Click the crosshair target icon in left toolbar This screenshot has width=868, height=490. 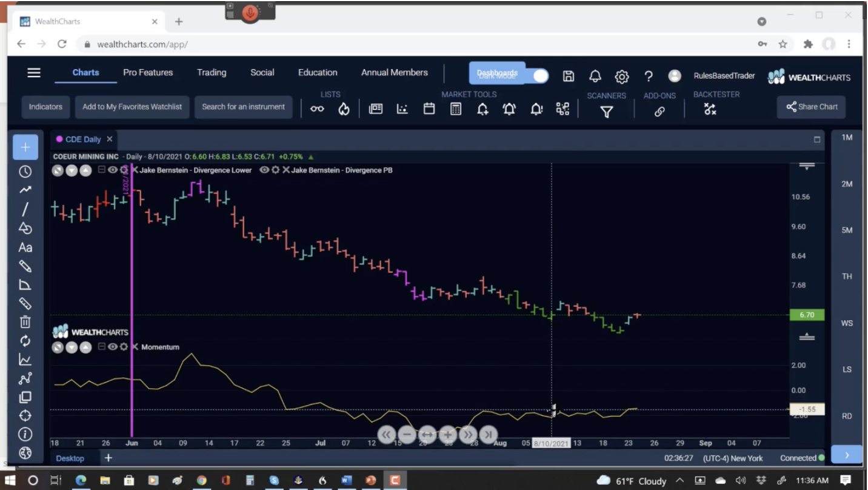tap(25, 416)
